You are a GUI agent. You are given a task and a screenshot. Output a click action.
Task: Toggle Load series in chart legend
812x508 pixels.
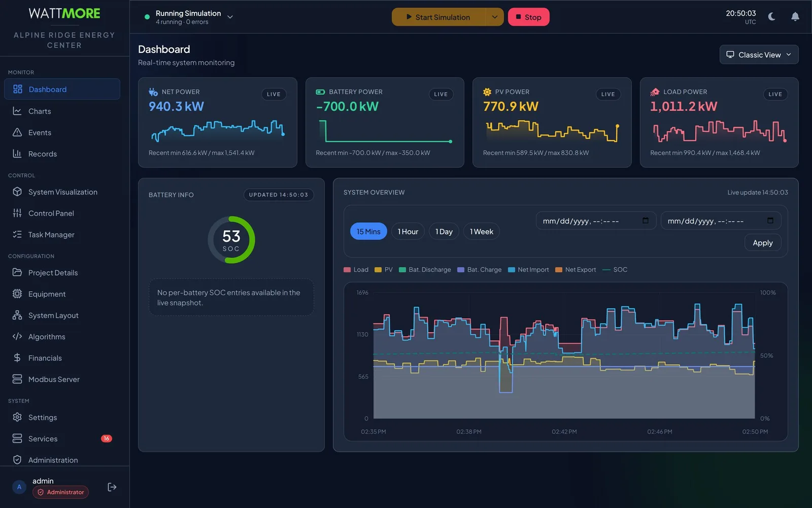point(356,270)
